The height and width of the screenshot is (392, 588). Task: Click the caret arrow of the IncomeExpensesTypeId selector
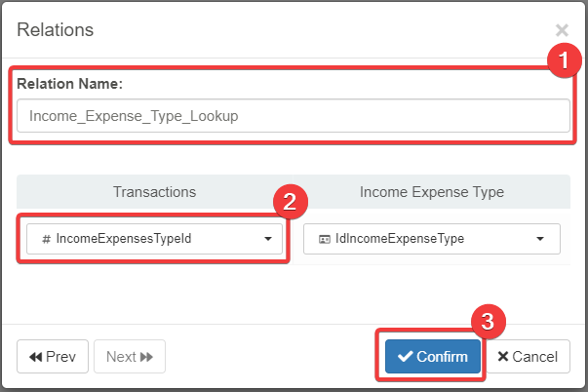tap(268, 239)
